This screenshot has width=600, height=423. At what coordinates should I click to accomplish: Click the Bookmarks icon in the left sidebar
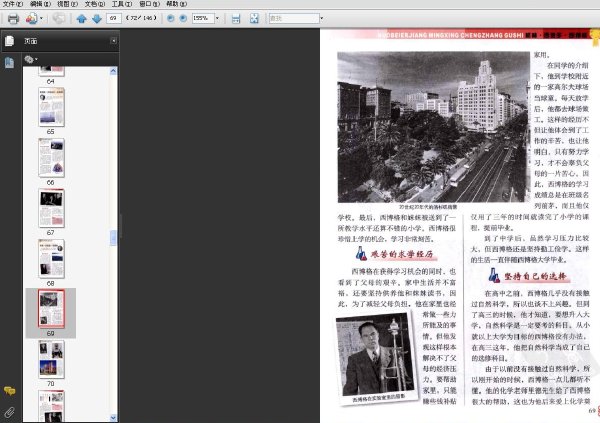(x=9, y=62)
